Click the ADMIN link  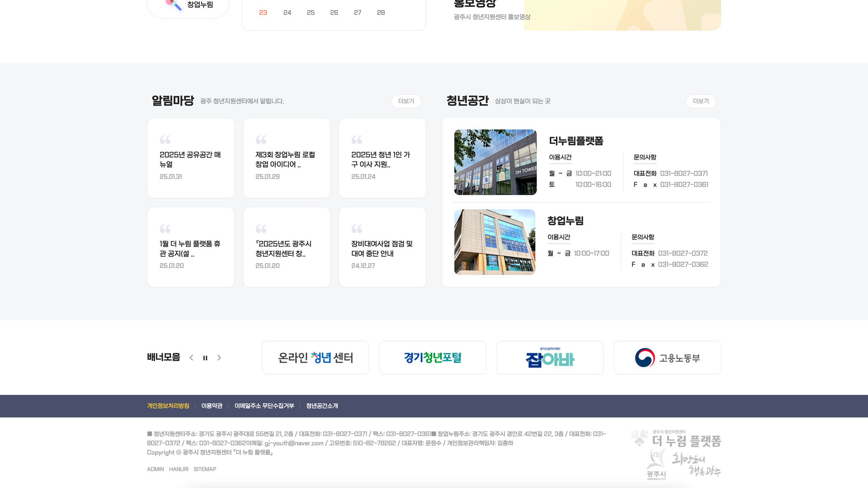[x=156, y=469]
